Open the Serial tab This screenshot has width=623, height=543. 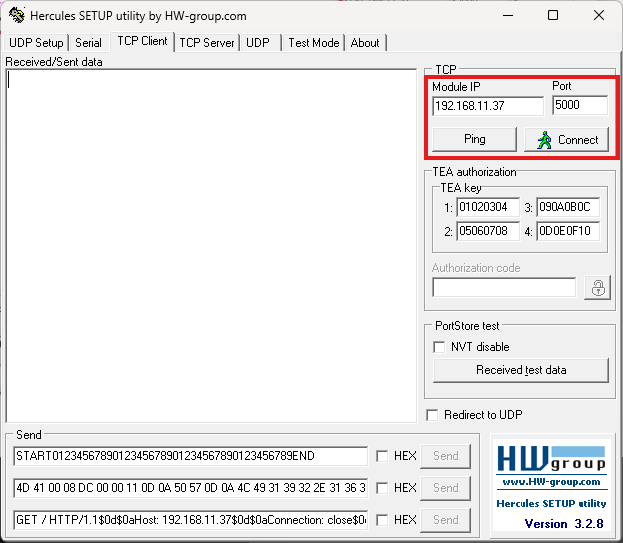pos(88,43)
